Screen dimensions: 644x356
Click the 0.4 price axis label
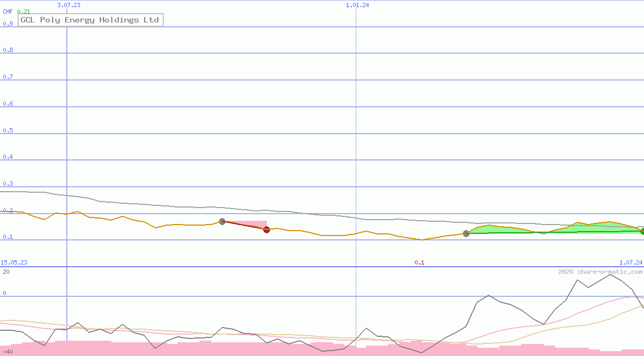[x=8, y=157]
